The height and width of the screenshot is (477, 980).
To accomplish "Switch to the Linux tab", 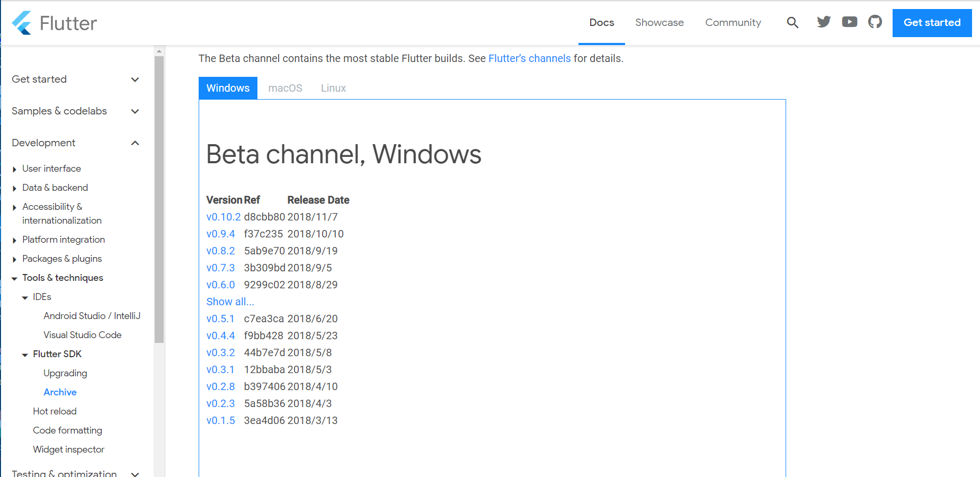I will pyautogui.click(x=333, y=88).
